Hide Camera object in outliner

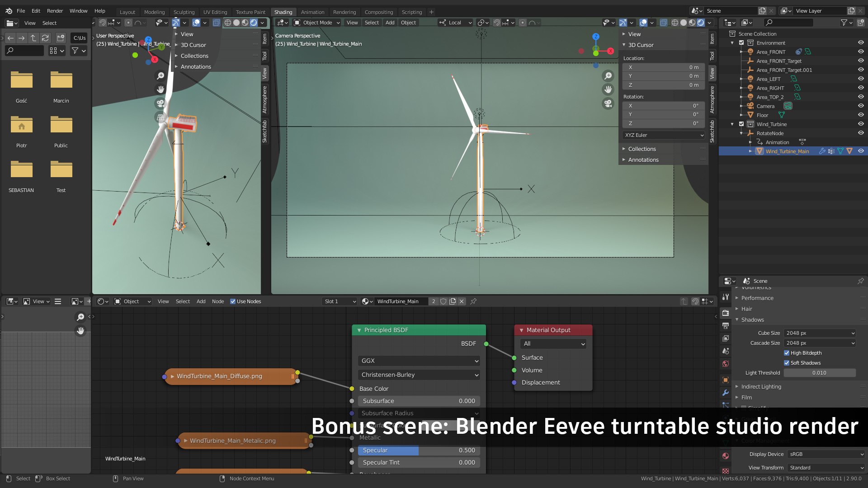861,106
